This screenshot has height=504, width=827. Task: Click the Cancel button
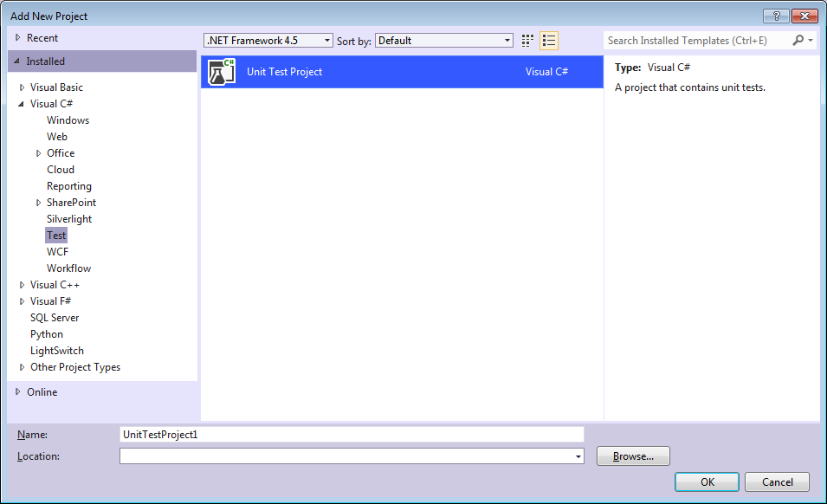click(777, 481)
